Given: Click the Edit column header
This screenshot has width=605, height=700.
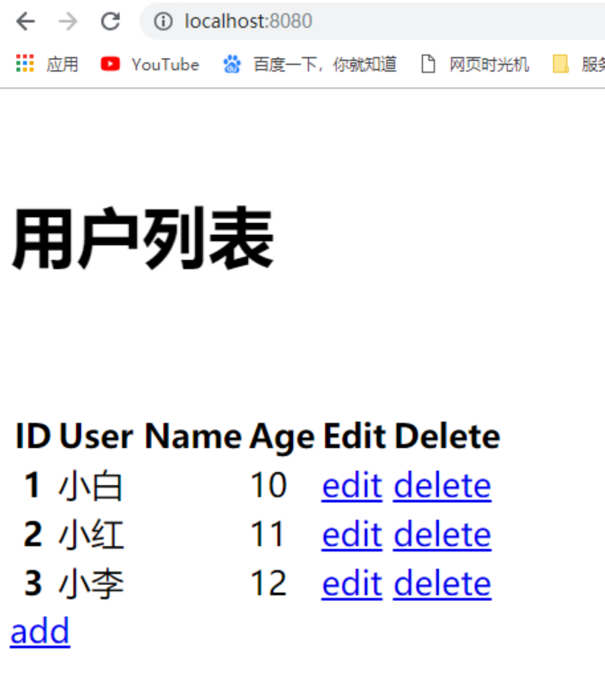Looking at the screenshot, I should click(x=355, y=436).
